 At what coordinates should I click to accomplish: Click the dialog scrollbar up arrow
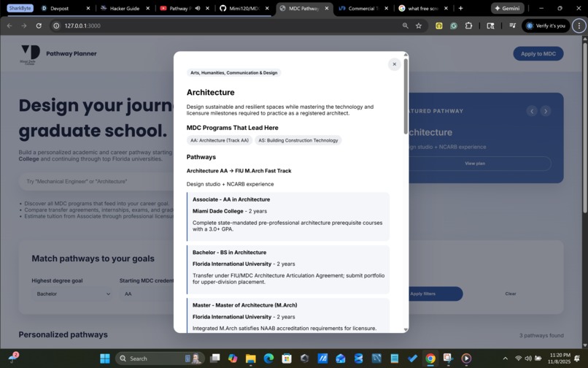(406, 55)
